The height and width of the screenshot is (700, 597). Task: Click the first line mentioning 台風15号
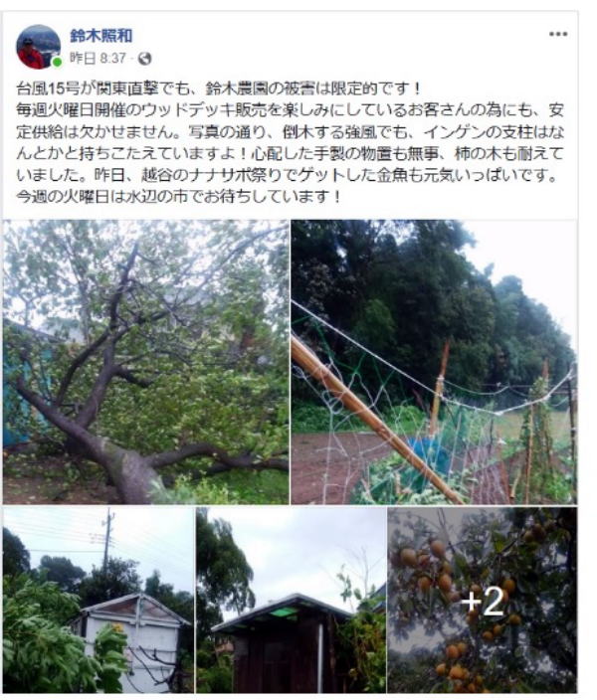tap(219, 88)
